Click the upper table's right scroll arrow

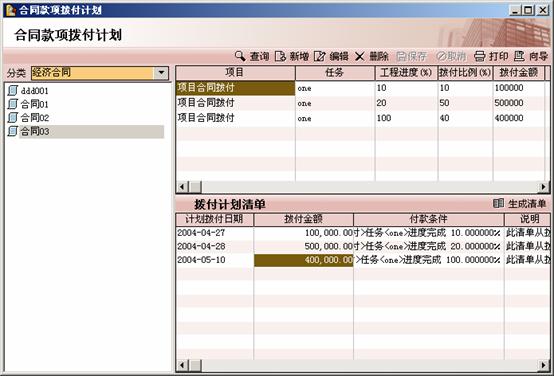click(544, 187)
